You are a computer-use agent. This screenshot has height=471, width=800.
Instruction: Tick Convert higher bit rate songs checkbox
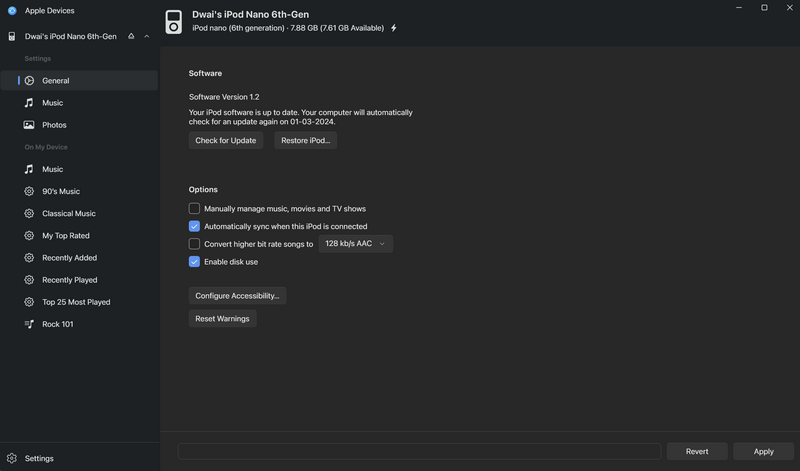[x=194, y=244]
